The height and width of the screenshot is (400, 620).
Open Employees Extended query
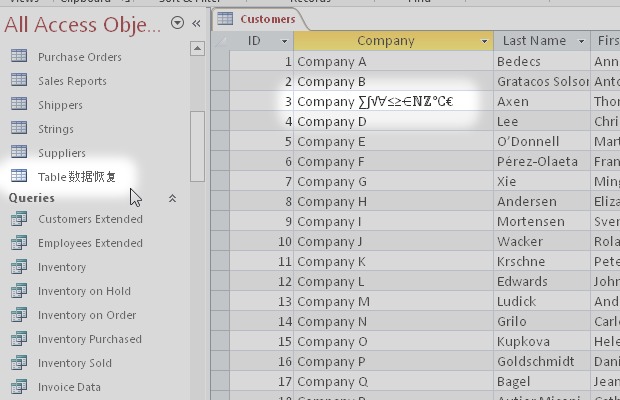[90, 243]
